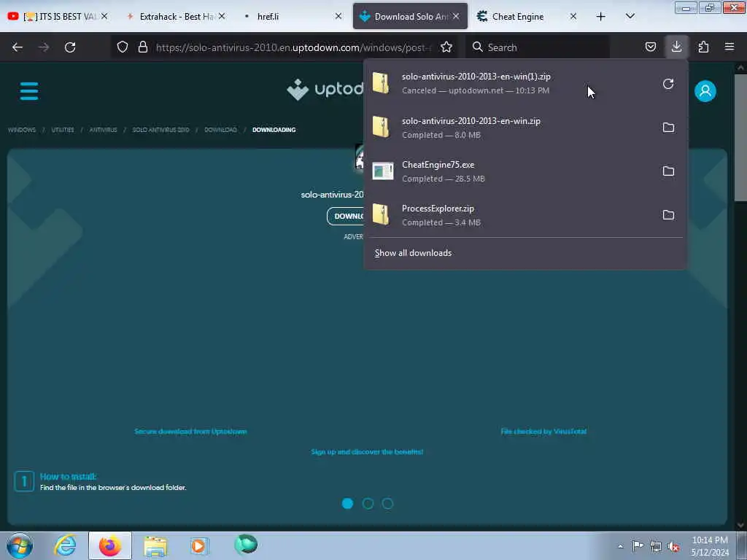Open the tracking protection shield icon

[123, 47]
